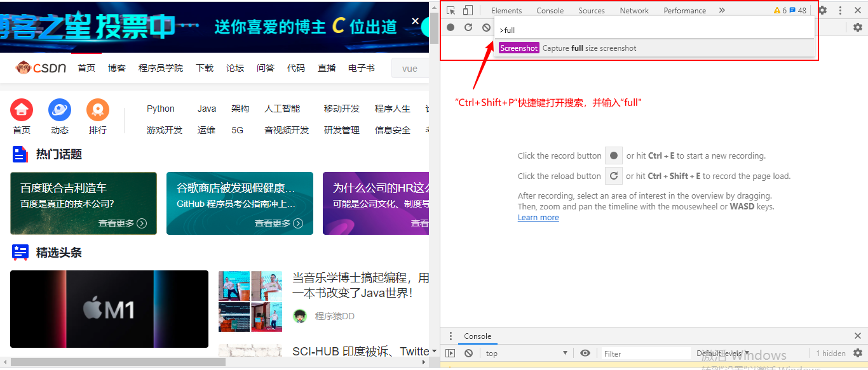Open Performance capture settings gear

point(858,27)
